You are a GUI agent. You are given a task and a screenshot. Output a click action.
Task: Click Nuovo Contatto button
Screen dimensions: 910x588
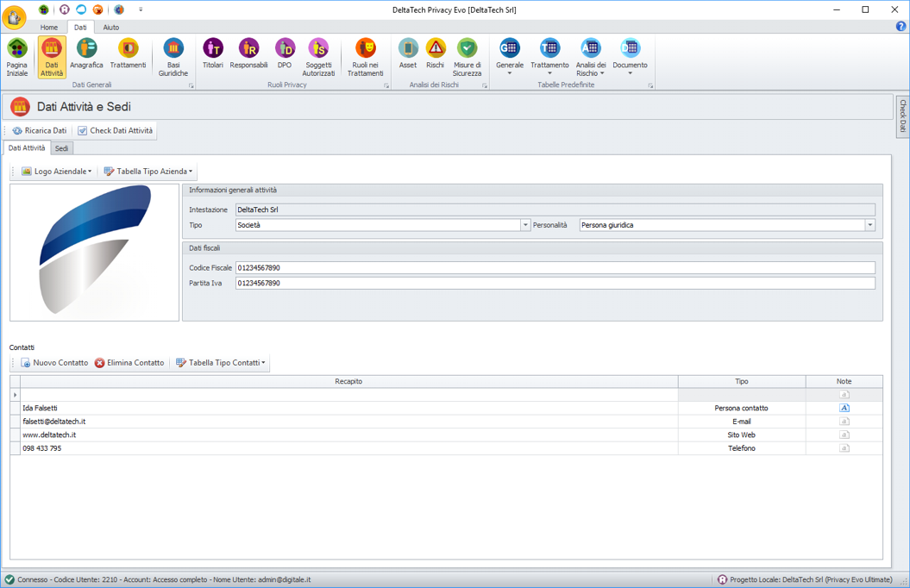(54, 362)
